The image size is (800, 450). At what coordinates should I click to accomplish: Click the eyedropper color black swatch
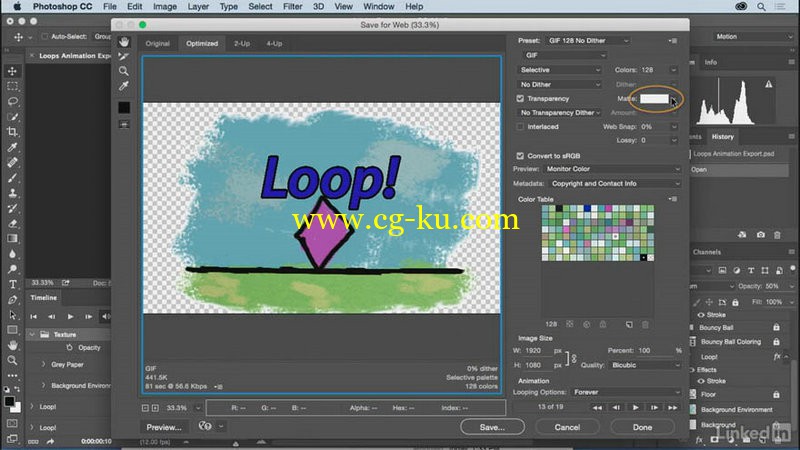pyautogui.click(x=124, y=108)
